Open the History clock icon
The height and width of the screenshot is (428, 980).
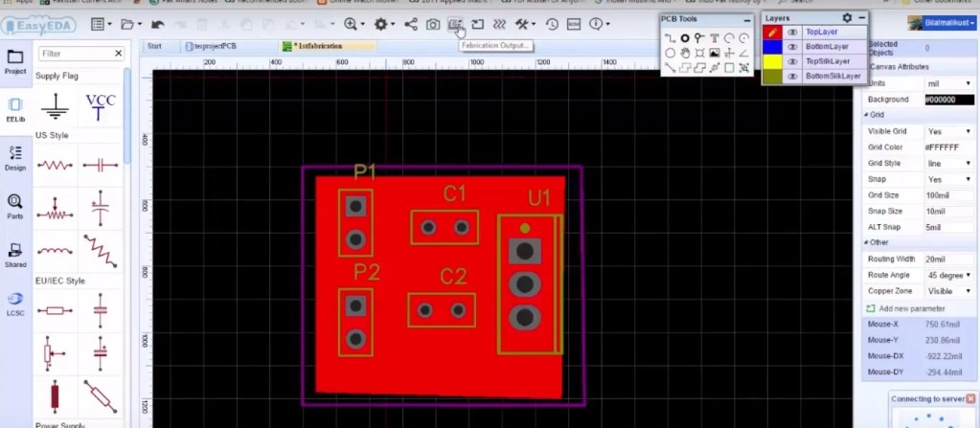coord(551,24)
